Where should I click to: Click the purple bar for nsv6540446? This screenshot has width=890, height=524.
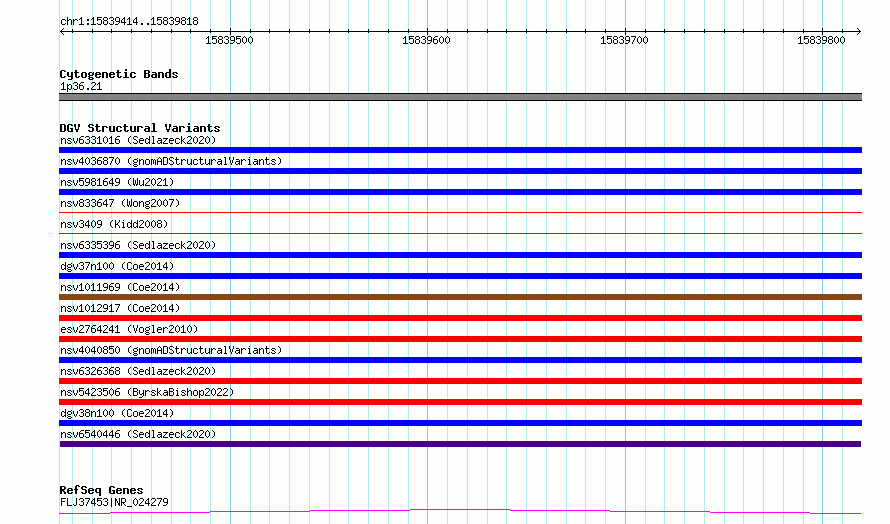[460, 444]
